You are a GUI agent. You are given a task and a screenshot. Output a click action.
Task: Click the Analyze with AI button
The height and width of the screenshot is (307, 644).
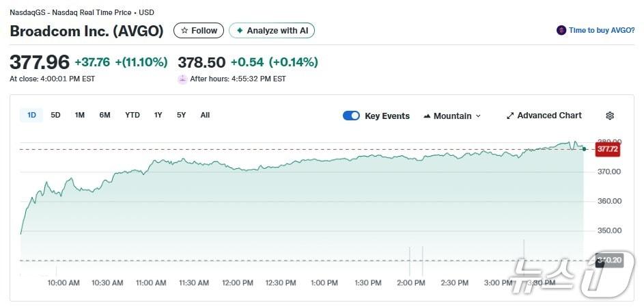click(x=272, y=31)
